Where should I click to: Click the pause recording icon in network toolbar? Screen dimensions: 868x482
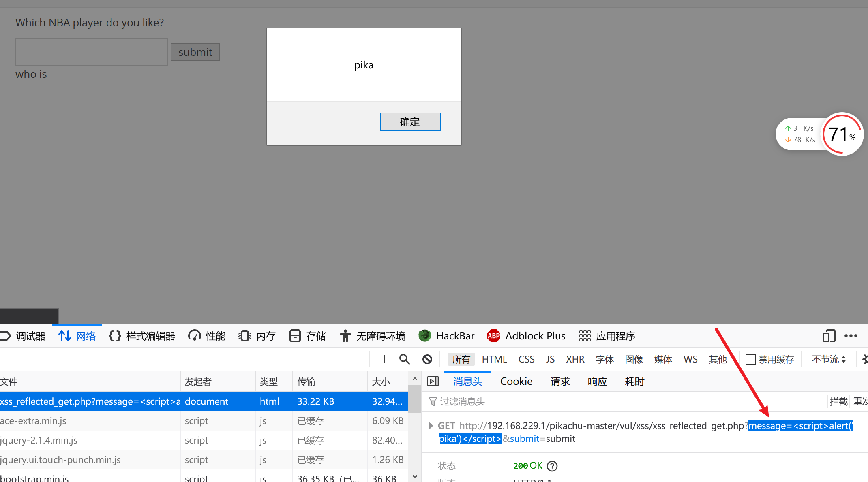tap(381, 359)
